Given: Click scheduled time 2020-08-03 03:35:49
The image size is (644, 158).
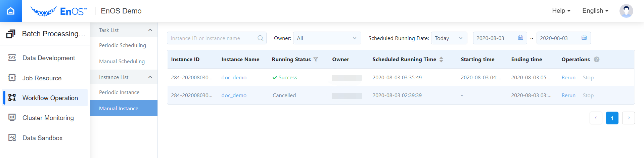Looking at the screenshot, I should [x=397, y=77].
